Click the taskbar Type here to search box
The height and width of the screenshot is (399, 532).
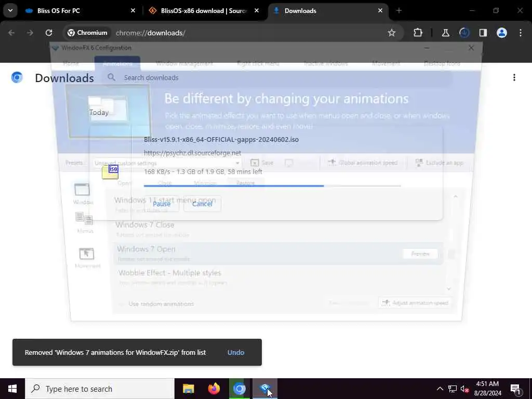pyautogui.click(x=100, y=389)
